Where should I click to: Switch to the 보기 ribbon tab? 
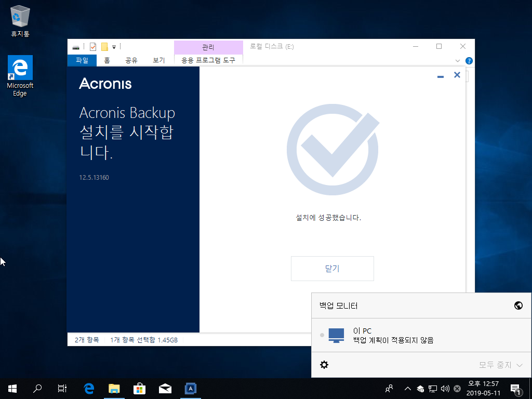[158, 60]
